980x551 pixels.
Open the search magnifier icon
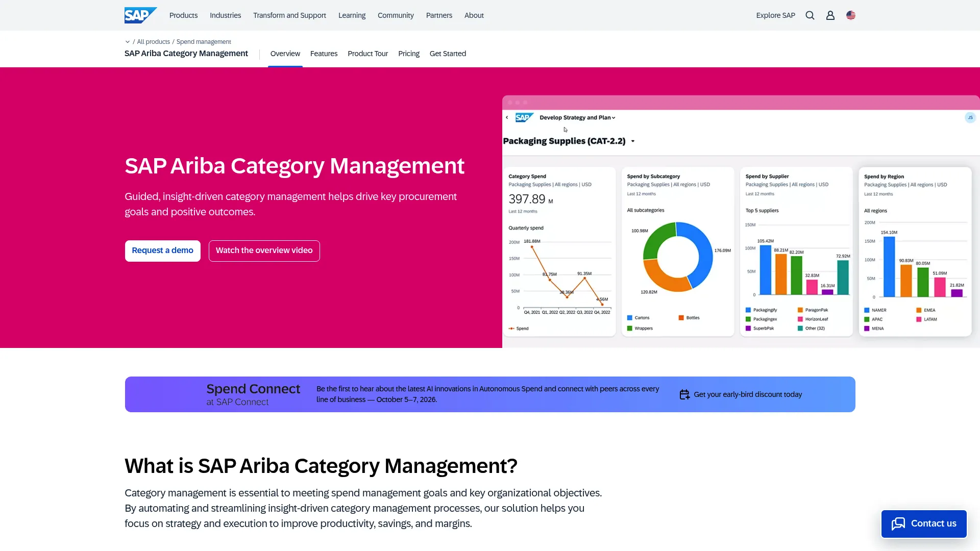point(810,15)
